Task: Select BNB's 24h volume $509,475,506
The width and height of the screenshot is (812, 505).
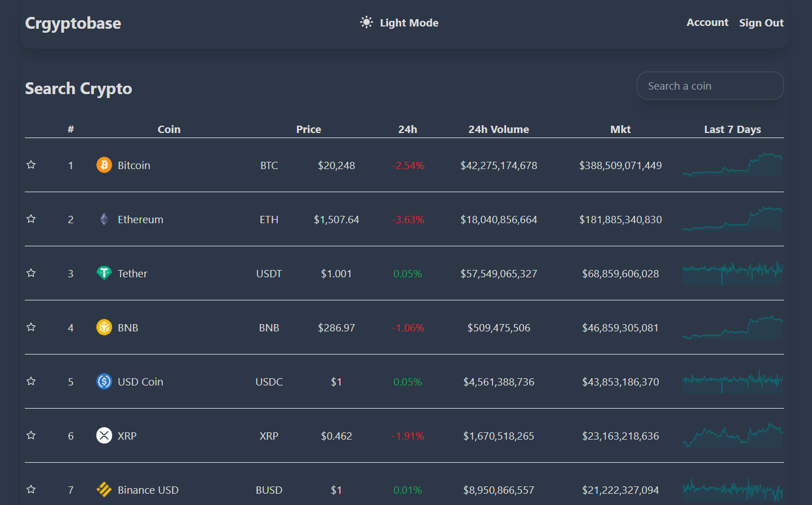Action: click(499, 327)
